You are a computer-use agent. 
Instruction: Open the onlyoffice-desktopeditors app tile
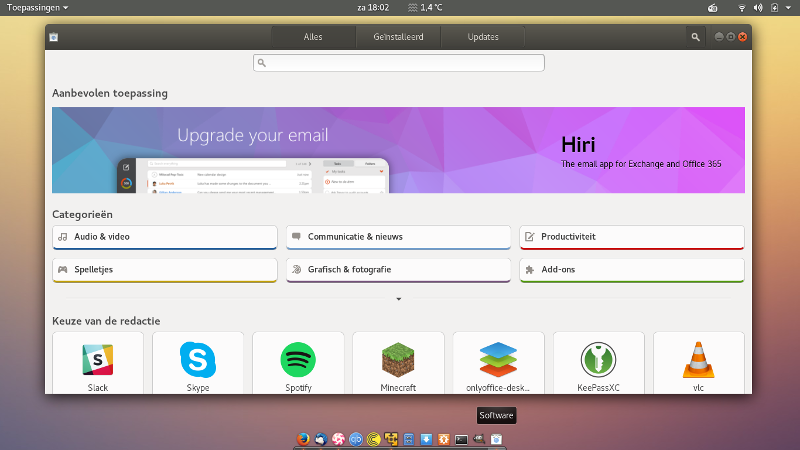click(x=498, y=363)
